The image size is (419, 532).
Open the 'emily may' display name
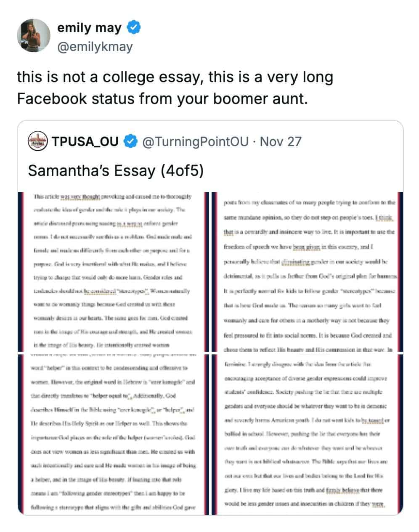point(89,28)
